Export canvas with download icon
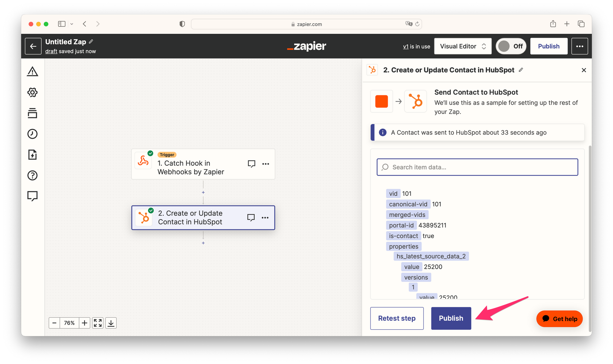Screen dimensions: 613x364 point(111,323)
